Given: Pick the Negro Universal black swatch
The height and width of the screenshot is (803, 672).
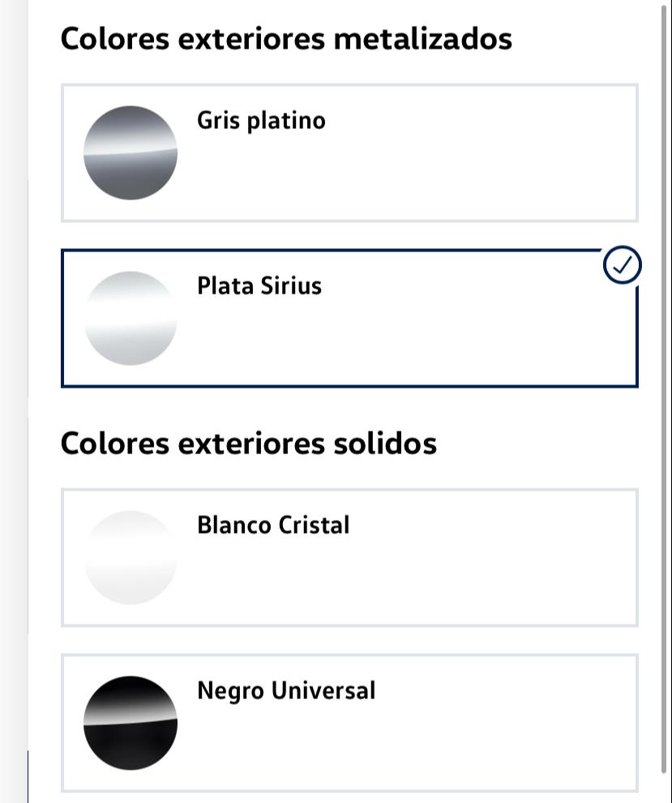Looking at the screenshot, I should click(131, 723).
